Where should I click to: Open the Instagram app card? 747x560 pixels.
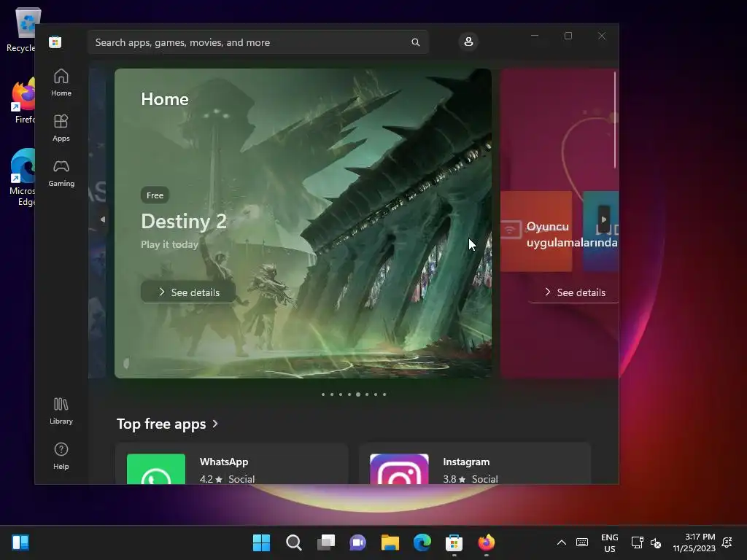point(475,464)
